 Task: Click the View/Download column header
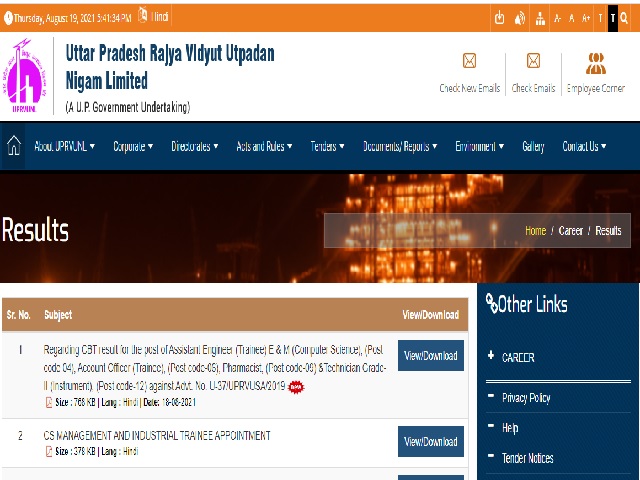coord(431,315)
